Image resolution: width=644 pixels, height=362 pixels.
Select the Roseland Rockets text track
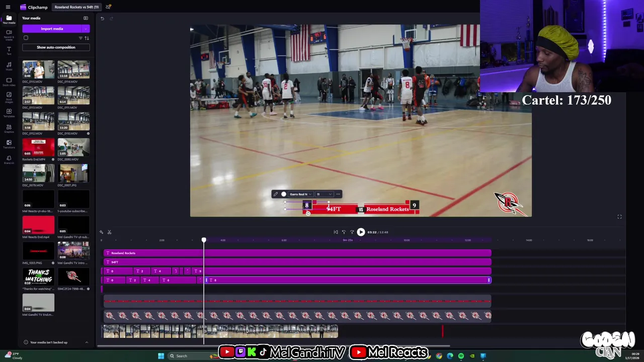pos(297,253)
